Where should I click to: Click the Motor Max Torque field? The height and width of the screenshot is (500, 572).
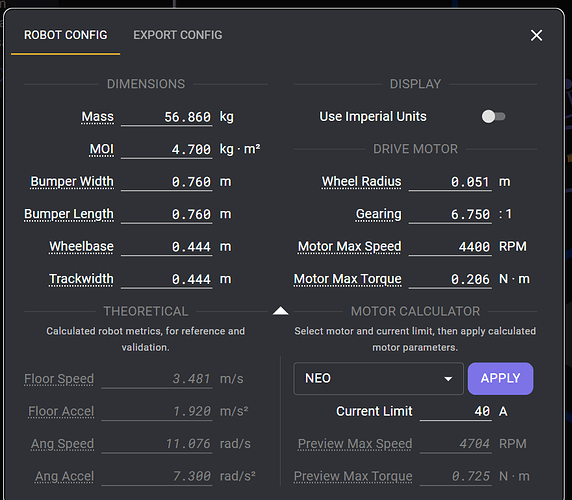[450, 279]
